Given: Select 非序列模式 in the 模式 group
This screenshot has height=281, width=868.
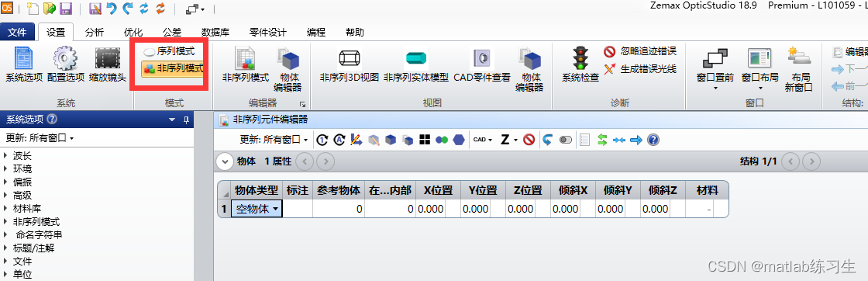Looking at the screenshot, I should coord(172,68).
